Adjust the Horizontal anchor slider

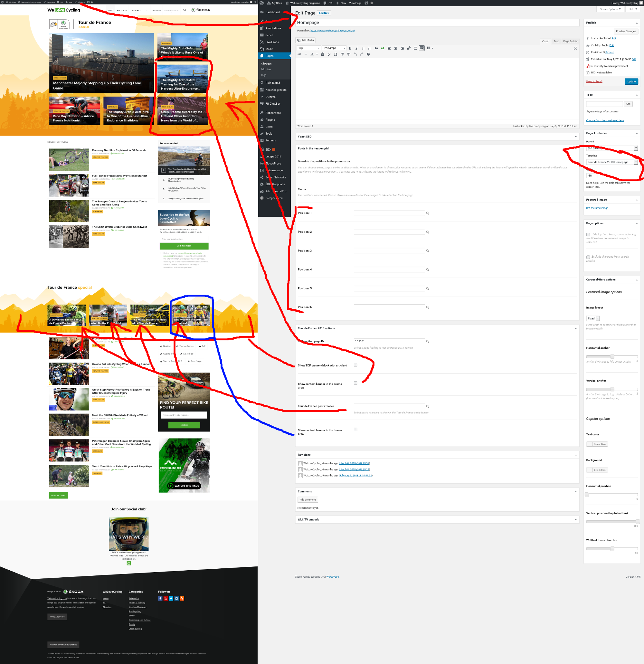[612, 356]
